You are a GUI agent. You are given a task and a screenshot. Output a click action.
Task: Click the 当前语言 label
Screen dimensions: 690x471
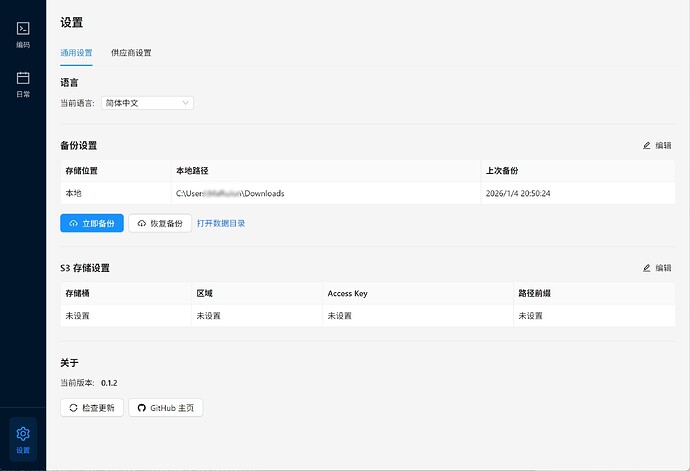[x=77, y=103]
